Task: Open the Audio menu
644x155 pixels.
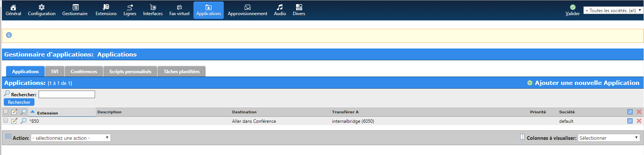Action: [x=280, y=10]
